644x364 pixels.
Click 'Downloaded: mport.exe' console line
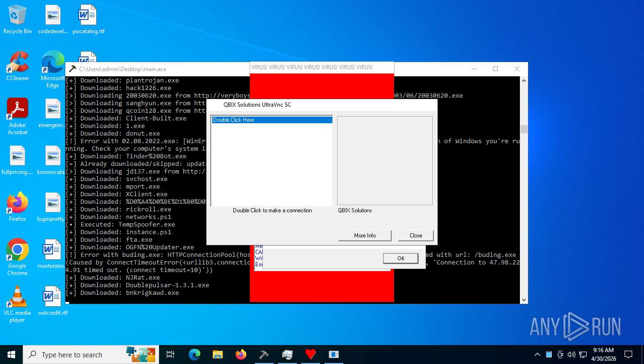click(x=113, y=186)
